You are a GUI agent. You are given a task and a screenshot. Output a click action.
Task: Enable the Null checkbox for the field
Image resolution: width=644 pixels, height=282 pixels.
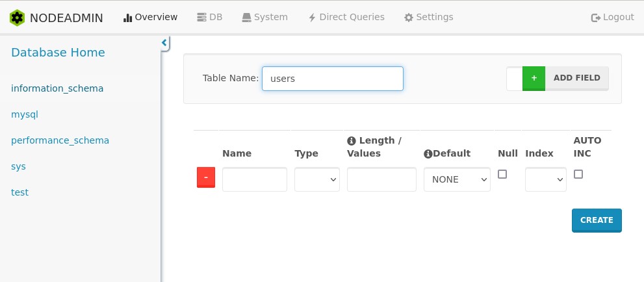pyautogui.click(x=502, y=174)
